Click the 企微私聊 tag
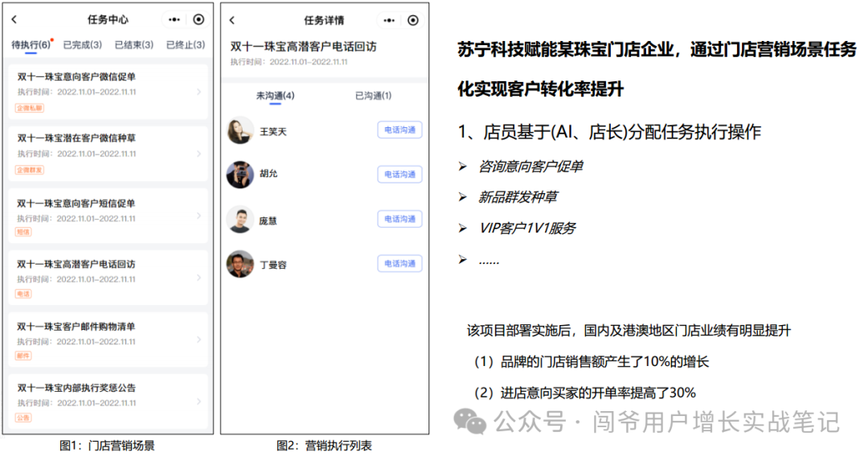Viewport: 868px width, 457px height. tap(30, 108)
